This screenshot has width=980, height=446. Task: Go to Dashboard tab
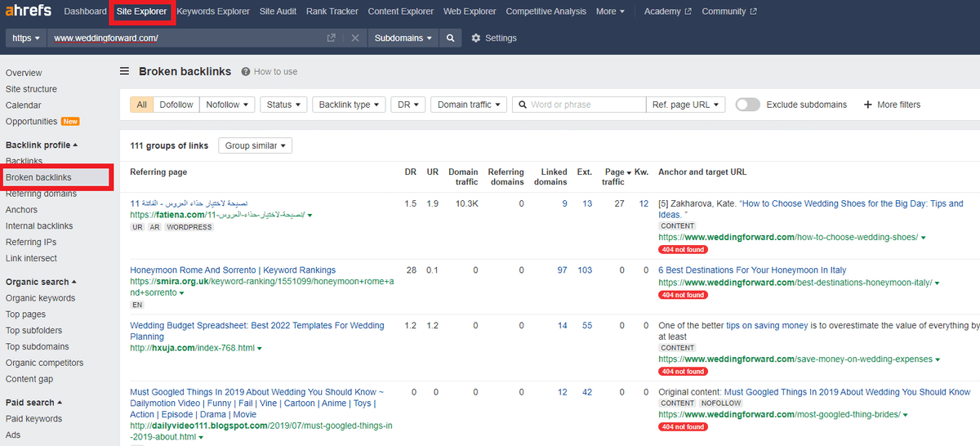click(85, 11)
